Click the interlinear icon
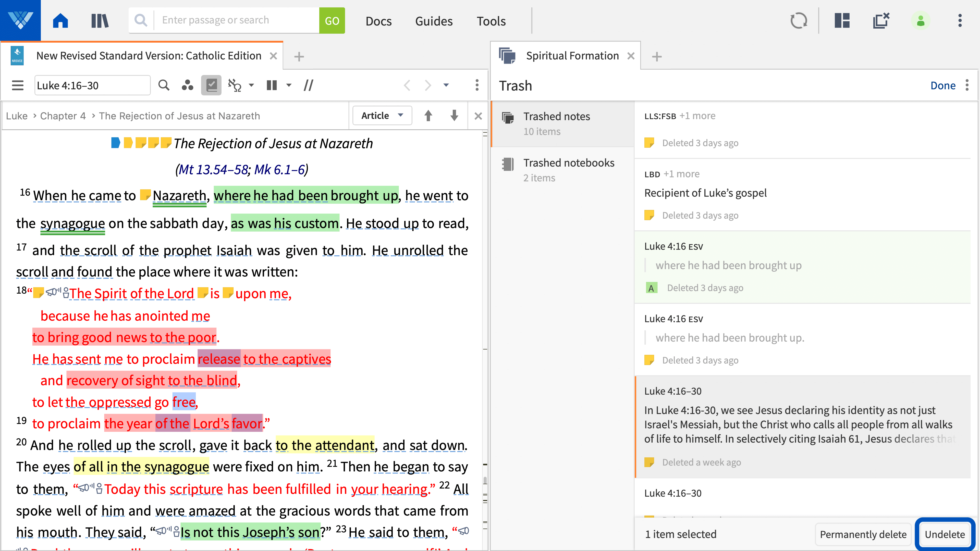Viewport: 980px width, 551px height. 235,85
